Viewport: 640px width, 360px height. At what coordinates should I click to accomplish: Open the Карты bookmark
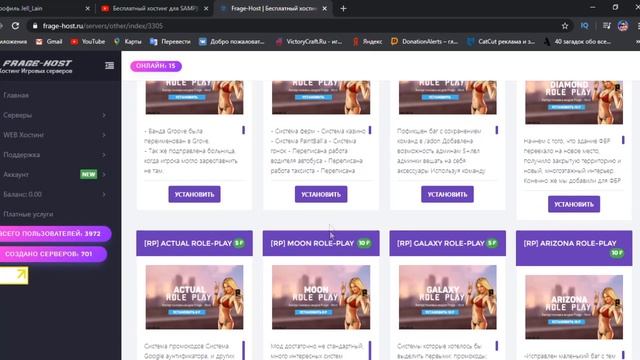[x=128, y=42]
